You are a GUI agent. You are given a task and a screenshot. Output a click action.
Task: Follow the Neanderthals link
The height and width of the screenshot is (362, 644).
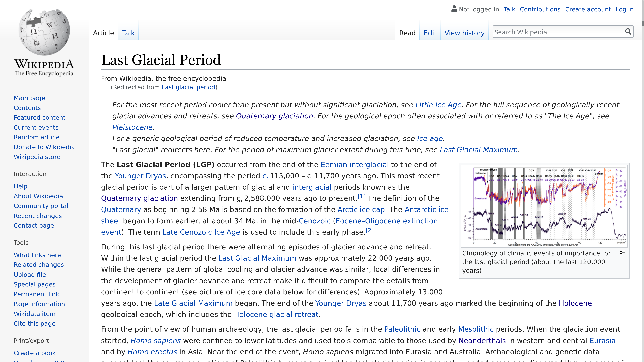point(482,341)
